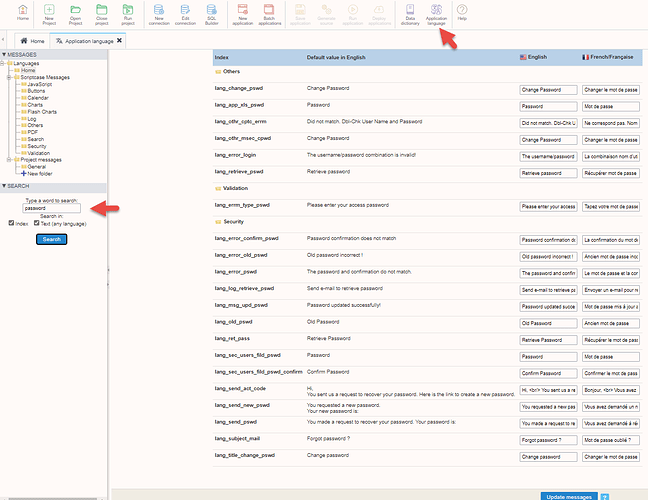Edit English field for lang_error_login
The width and height of the screenshot is (648, 500).
tap(548, 157)
